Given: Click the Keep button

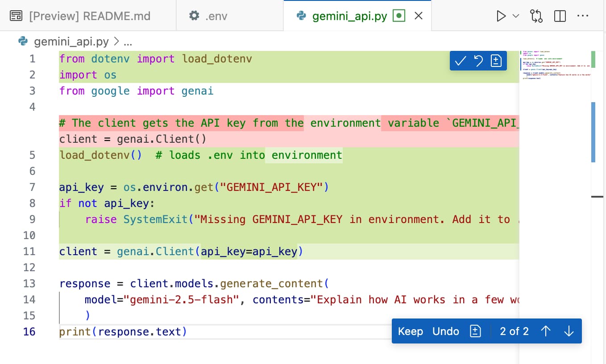Looking at the screenshot, I should (x=410, y=331).
